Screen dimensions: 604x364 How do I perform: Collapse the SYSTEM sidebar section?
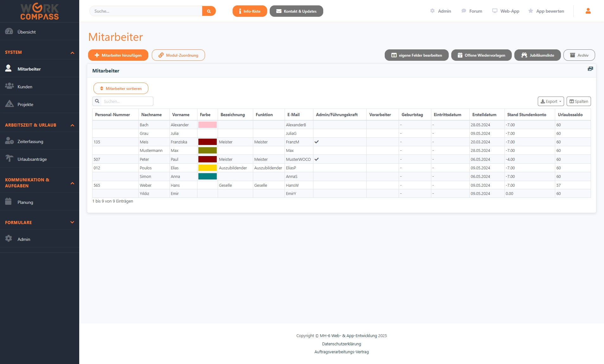tap(72, 53)
